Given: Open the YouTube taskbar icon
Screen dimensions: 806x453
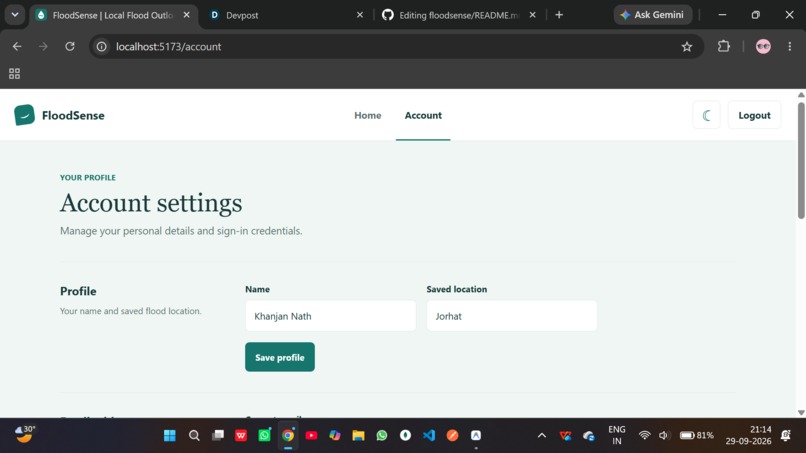Looking at the screenshot, I should pos(312,436).
